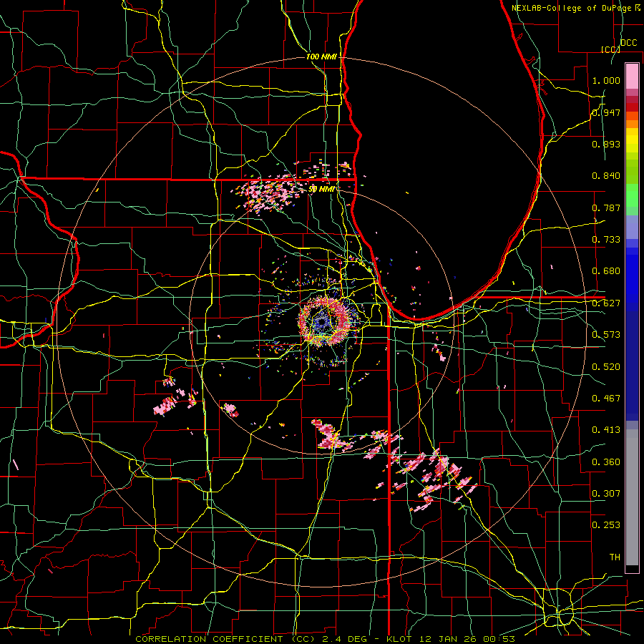Click the 50 NMI range ring label
The image size is (644, 644).
tap(321, 189)
